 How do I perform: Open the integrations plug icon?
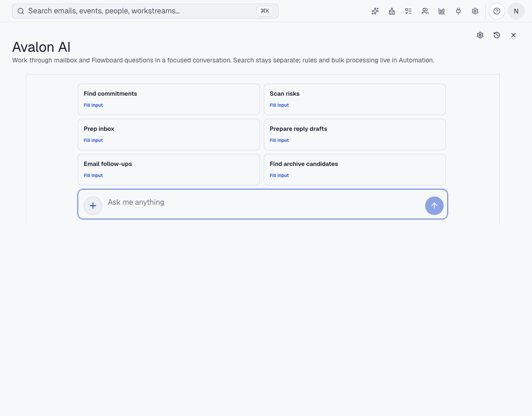[x=458, y=11]
